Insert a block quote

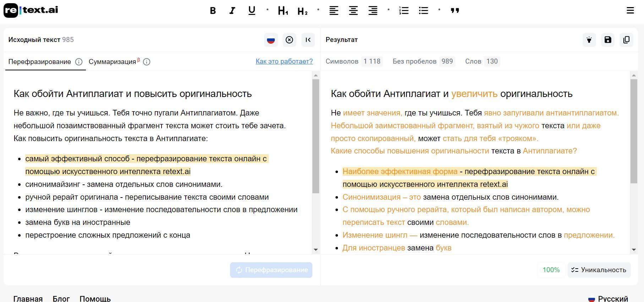click(455, 11)
